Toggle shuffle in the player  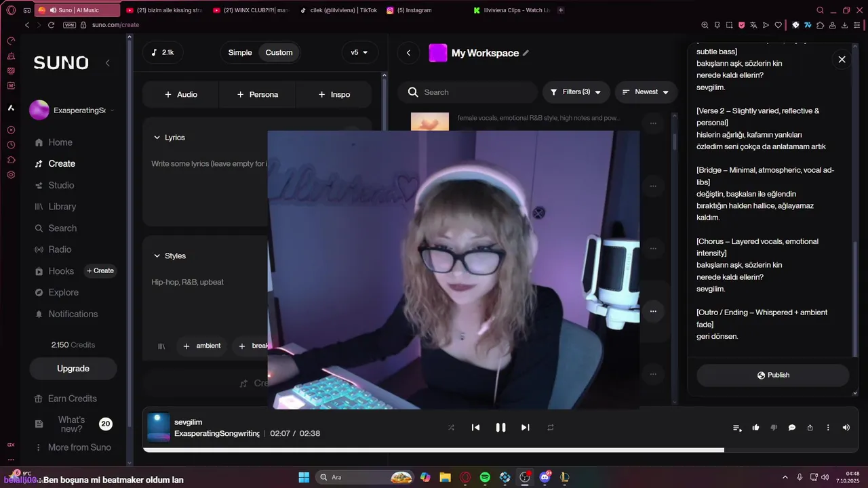tap(451, 428)
